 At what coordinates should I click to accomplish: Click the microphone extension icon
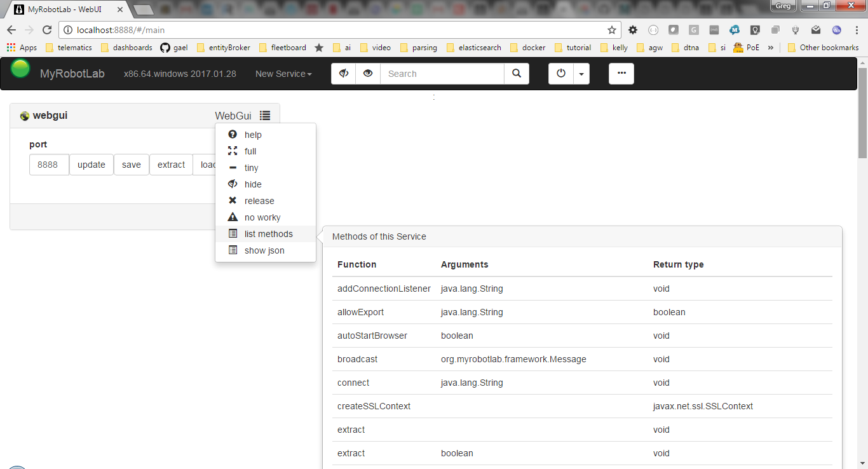coord(795,30)
